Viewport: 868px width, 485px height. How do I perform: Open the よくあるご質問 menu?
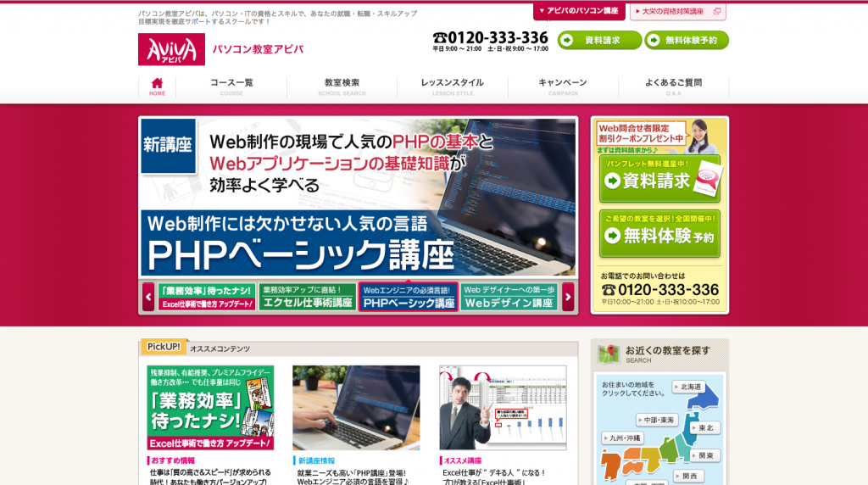click(x=674, y=86)
